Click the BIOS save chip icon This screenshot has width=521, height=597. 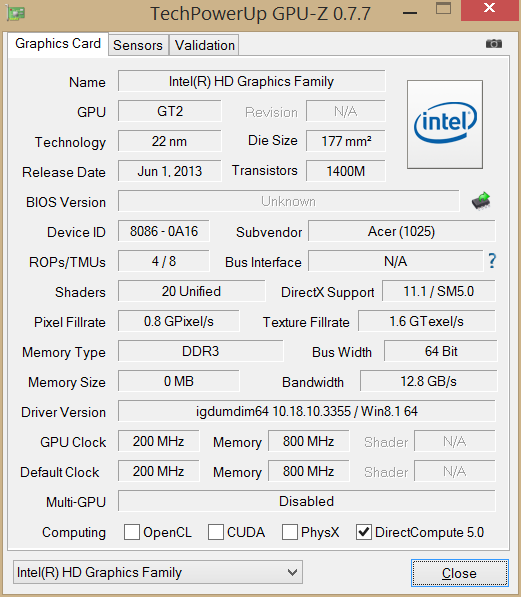pyautogui.click(x=481, y=201)
